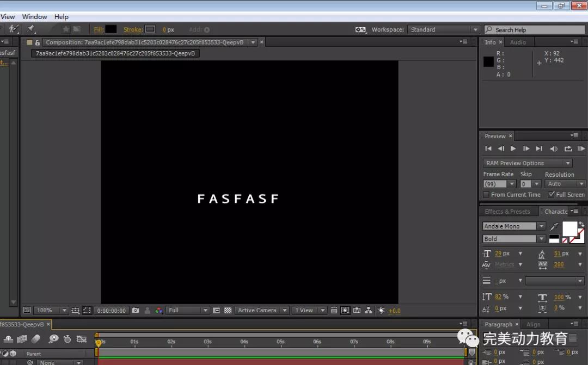Click the Puppet Pin tool icon

[x=30, y=29]
